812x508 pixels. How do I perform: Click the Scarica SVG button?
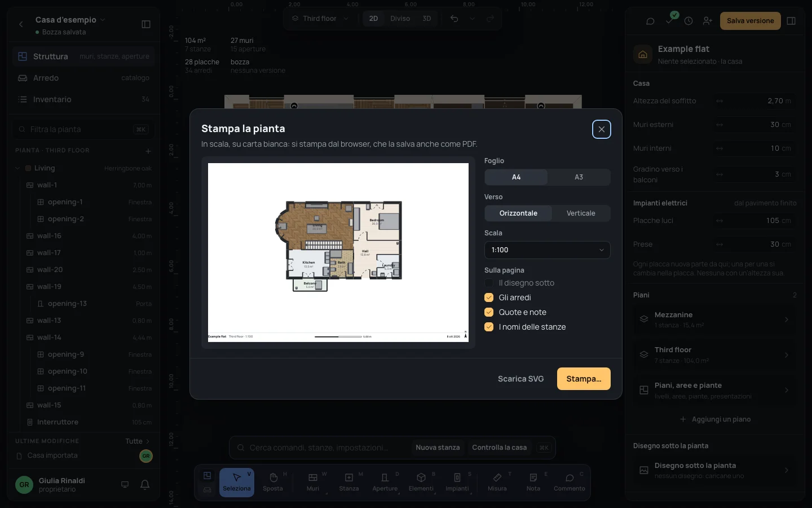[x=520, y=379]
